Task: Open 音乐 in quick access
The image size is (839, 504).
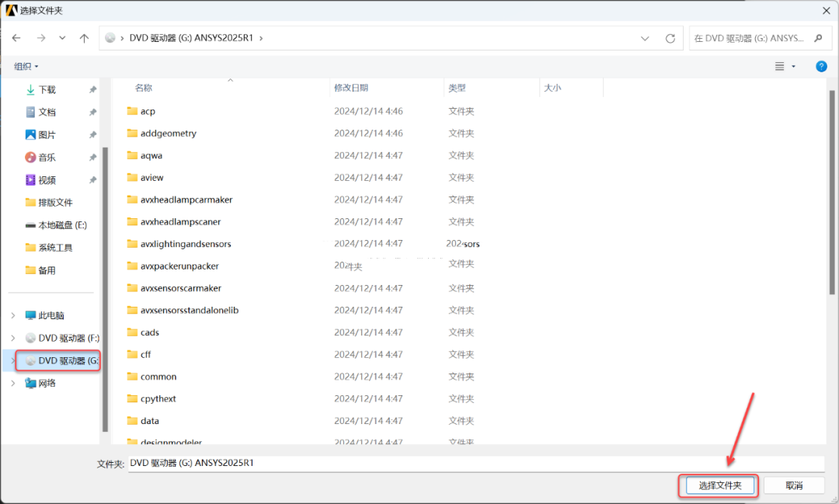Action: [x=47, y=158]
